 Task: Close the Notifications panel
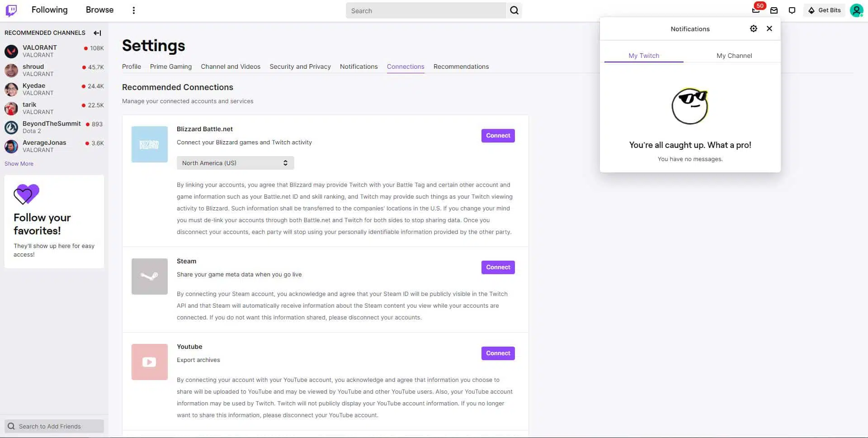pos(769,29)
